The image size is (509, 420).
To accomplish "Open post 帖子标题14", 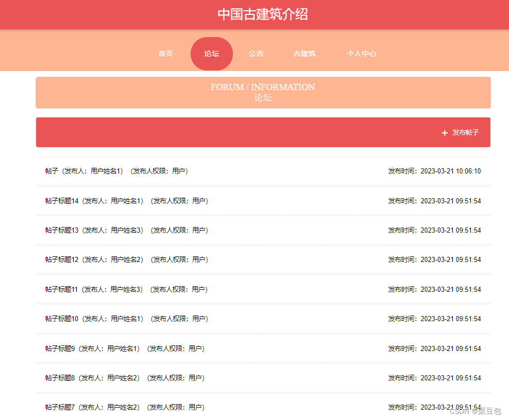I will click(x=127, y=201).
